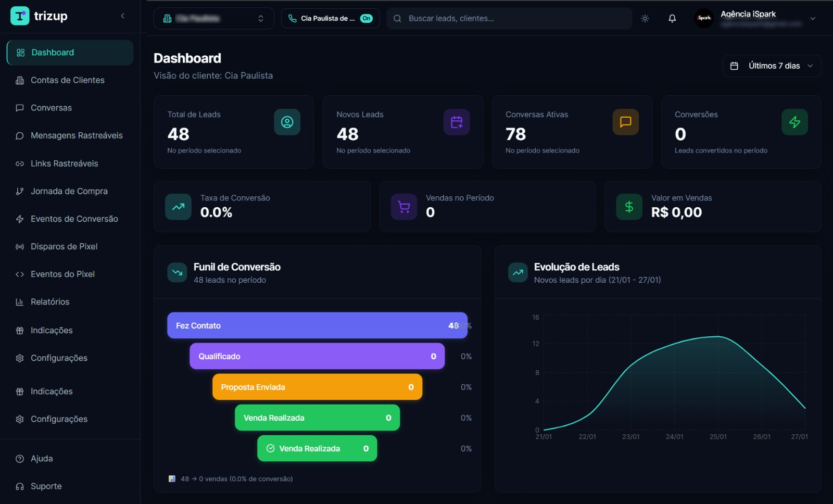Click the trizup logo icon
Image resolution: width=833 pixels, height=504 pixels.
coord(20,16)
